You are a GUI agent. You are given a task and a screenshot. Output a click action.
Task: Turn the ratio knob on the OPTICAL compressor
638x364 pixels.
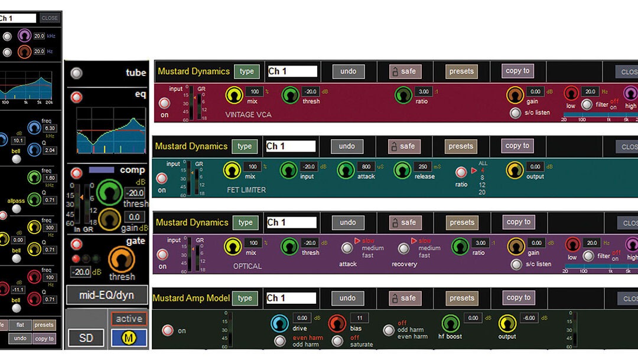point(460,248)
